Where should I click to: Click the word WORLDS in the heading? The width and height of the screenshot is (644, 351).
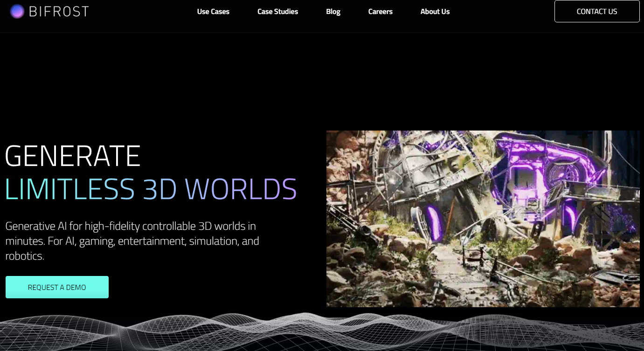pyautogui.click(x=241, y=189)
